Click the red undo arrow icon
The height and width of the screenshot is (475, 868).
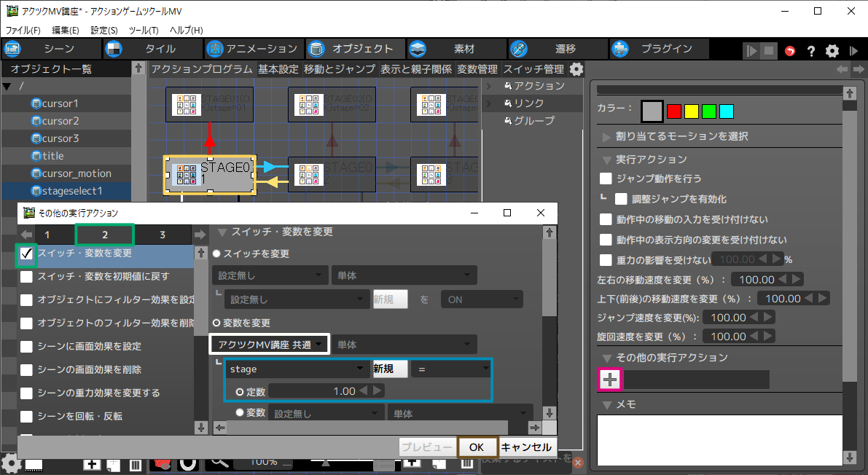790,50
